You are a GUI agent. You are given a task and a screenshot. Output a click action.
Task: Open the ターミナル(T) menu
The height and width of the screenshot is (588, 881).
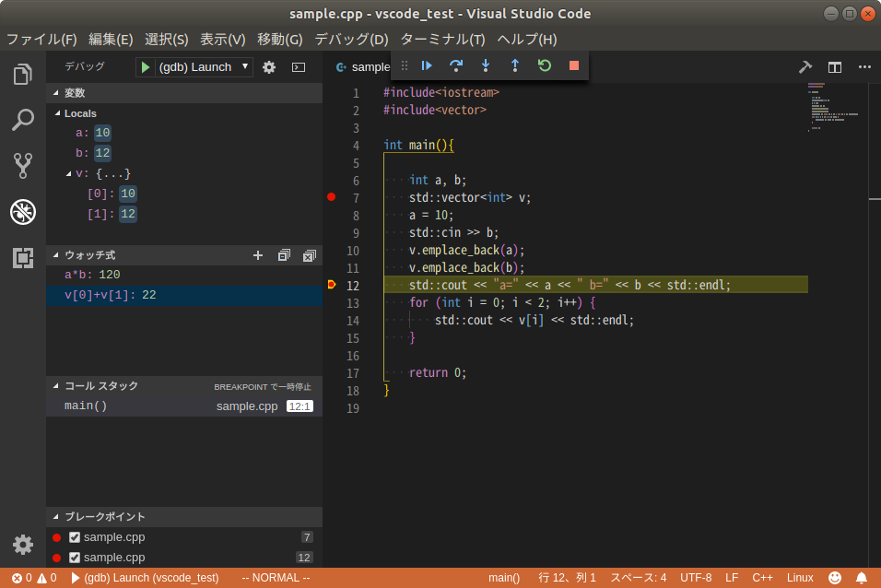pyautogui.click(x=442, y=40)
